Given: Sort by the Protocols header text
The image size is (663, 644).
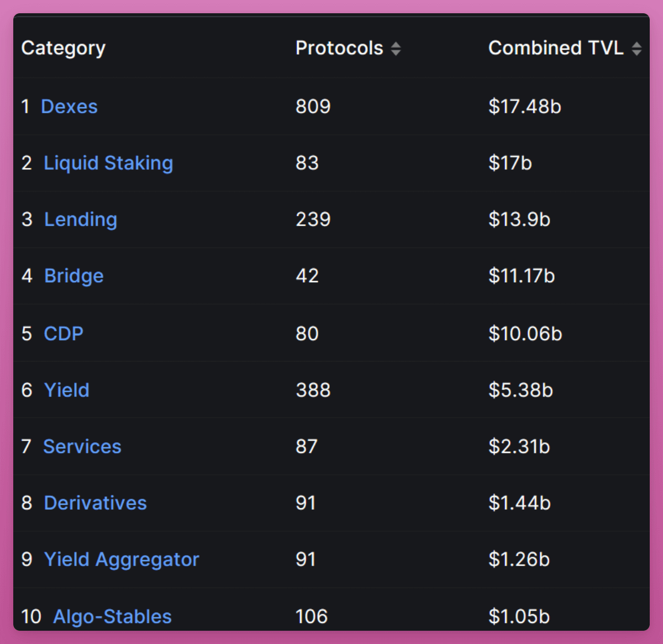Looking at the screenshot, I should (339, 48).
